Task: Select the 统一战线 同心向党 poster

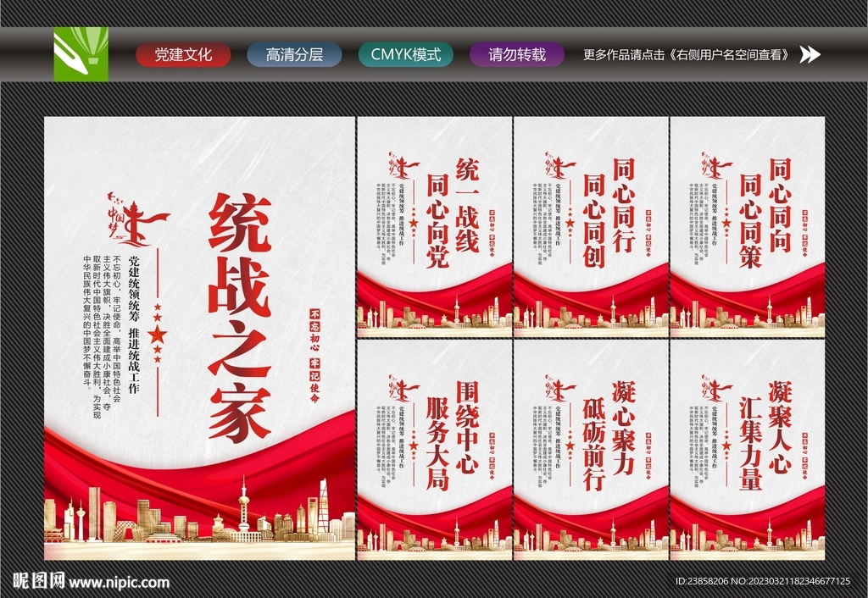Action: pos(435,227)
